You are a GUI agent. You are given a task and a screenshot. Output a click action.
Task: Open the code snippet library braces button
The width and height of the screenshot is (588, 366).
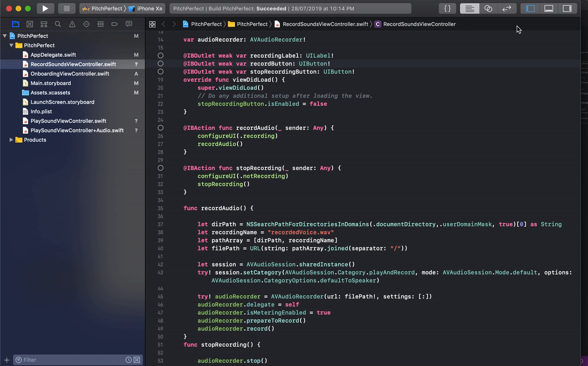pos(448,8)
